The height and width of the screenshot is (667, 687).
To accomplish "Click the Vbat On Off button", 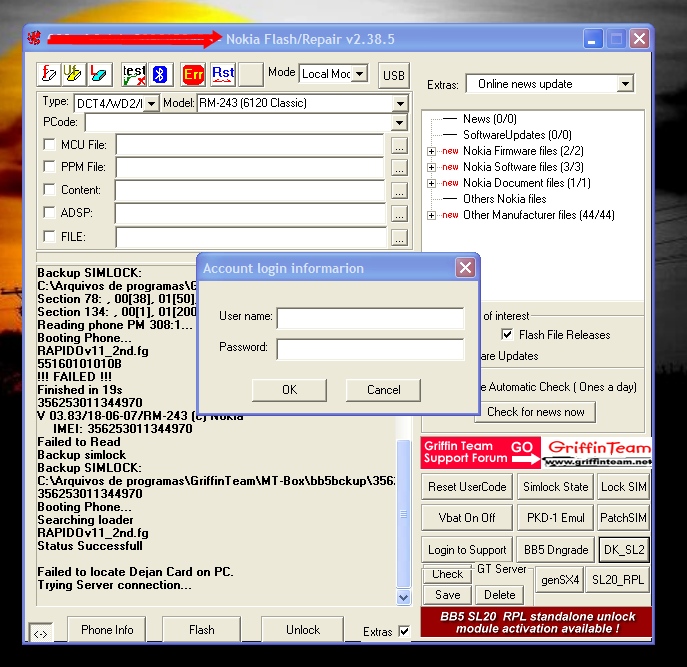I will (x=467, y=518).
